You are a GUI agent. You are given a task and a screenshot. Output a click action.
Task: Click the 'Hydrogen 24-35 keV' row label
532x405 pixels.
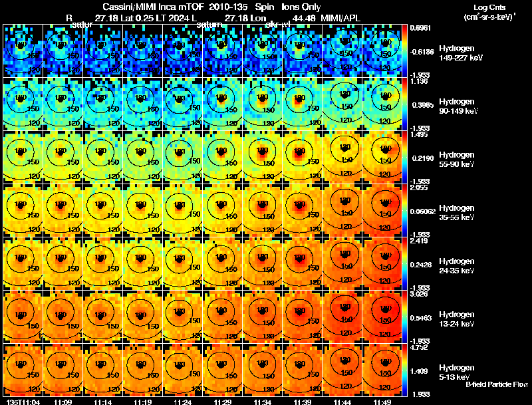pyautogui.click(x=457, y=266)
